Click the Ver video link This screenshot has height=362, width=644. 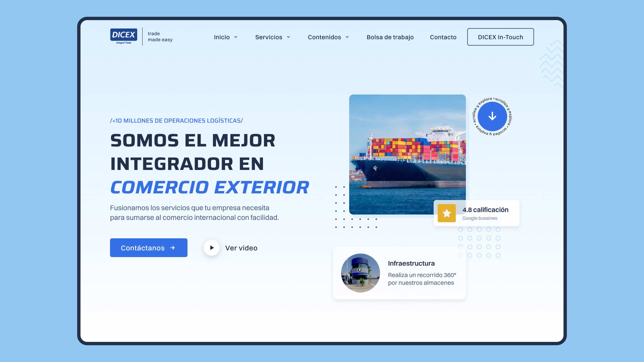point(241,248)
